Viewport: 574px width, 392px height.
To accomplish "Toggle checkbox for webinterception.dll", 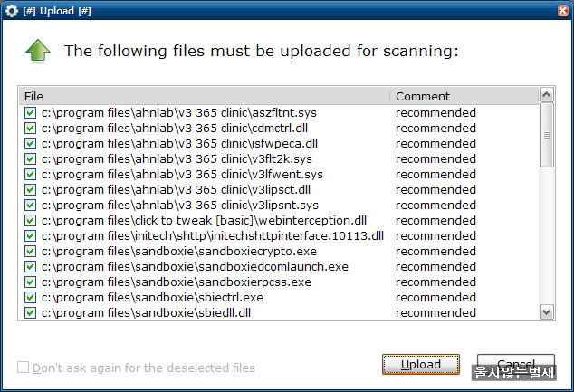I will pyautogui.click(x=31, y=220).
